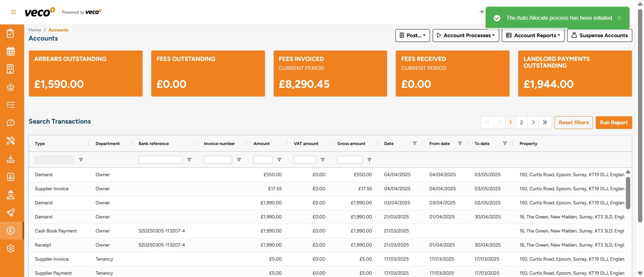The height and width of the screenshot is (277, 644).
Task: Go to page 2 of transactions
Action: [521, 123]
